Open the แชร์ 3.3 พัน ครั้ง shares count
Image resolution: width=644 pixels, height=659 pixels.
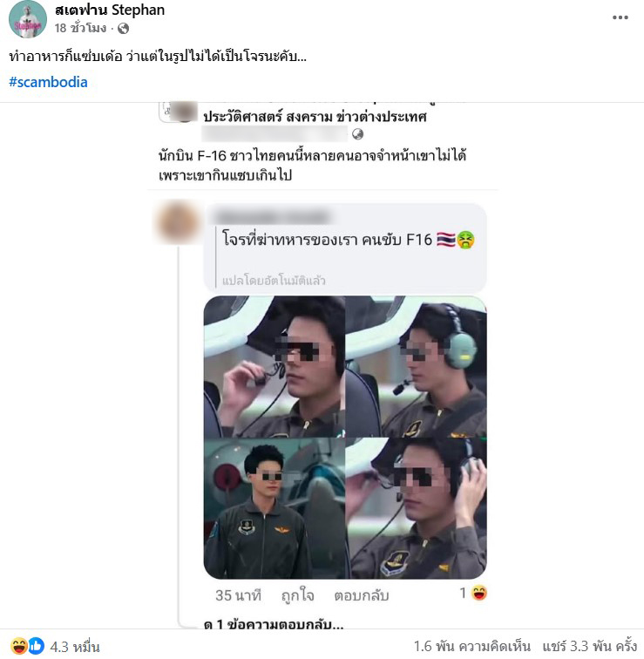(590, 646)
